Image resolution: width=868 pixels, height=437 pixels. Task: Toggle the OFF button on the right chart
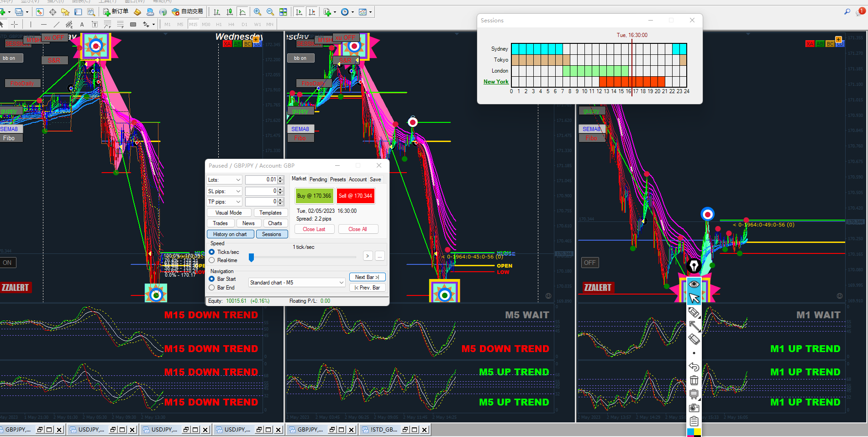pos(589,263)
